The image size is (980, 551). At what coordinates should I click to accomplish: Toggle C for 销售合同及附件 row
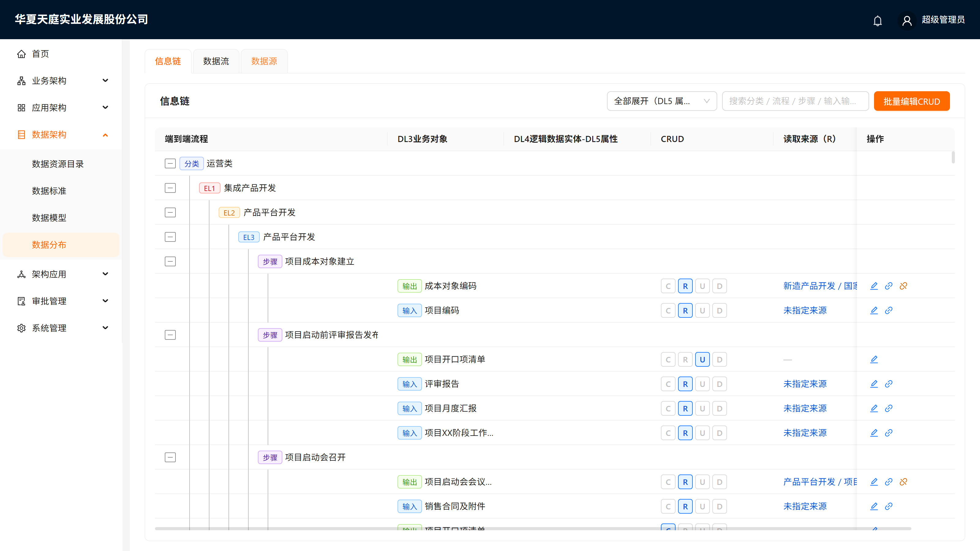click(x=668, y=506)
